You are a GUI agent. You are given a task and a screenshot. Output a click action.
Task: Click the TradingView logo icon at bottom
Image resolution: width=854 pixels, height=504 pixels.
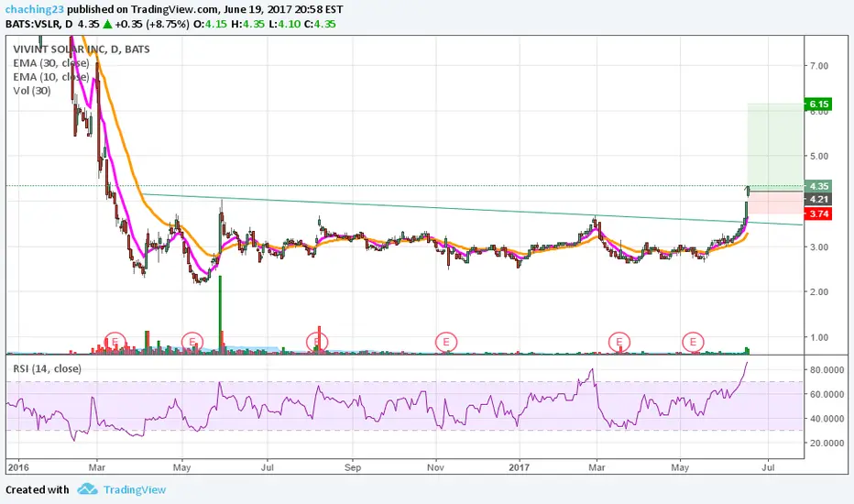[x=87, y=489]
